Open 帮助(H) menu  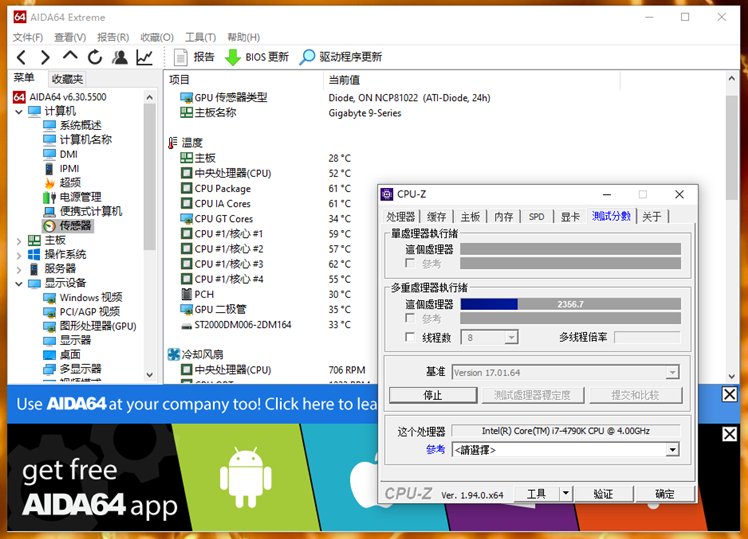tap(243, 37)
